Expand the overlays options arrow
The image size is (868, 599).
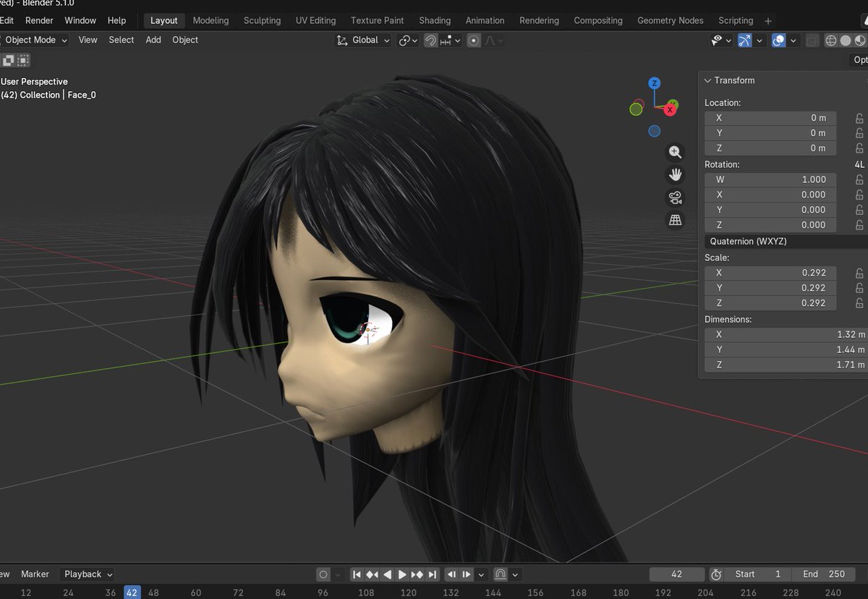point(793,41)
